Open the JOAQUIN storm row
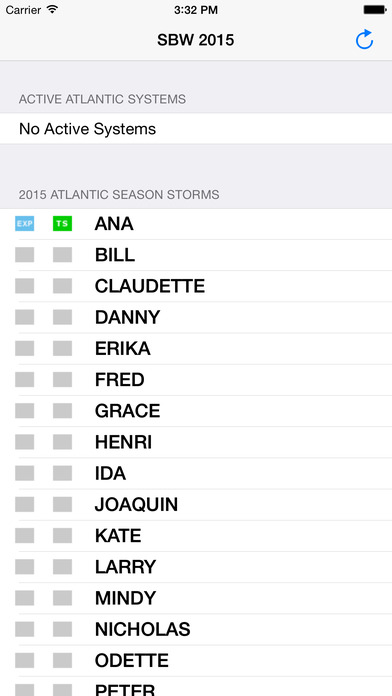392x696 pixels. (196, 505)
